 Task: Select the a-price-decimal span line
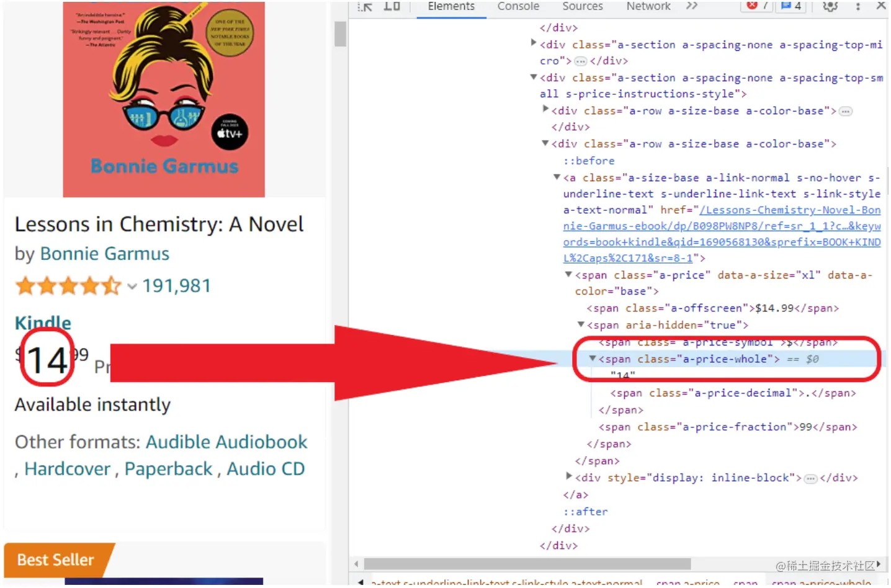733,393
